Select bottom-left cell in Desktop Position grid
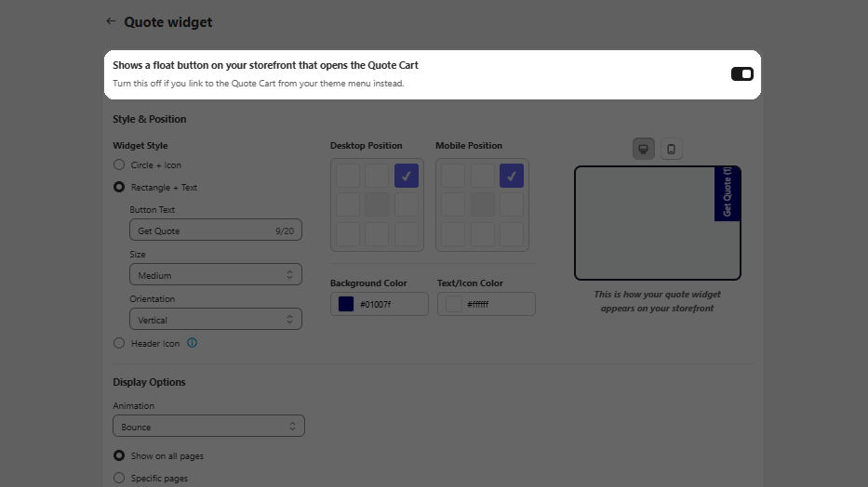Viewport: 868px width, 487px height. 348,234
